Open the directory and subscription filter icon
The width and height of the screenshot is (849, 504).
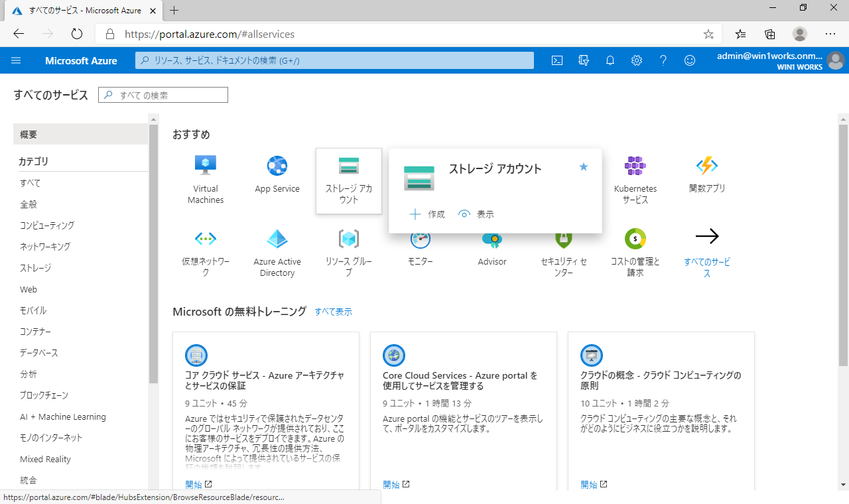coord(584,60)
